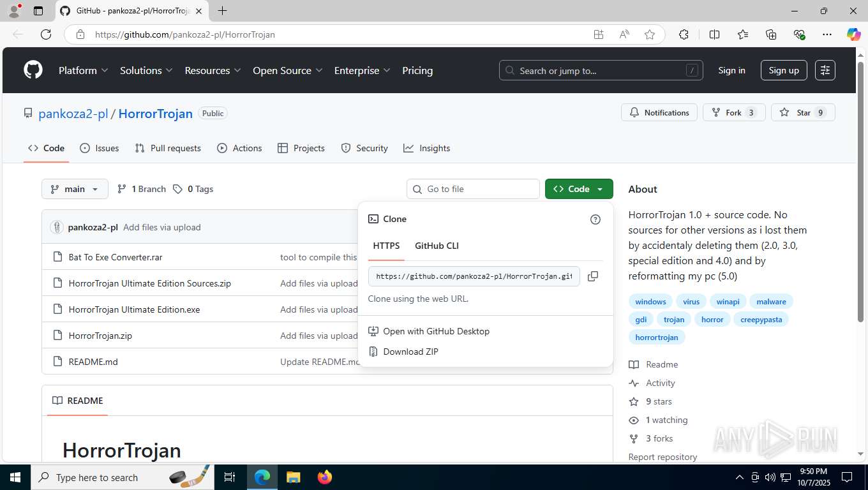Viewport: 868px width, 490px height.
Task: Refresh the page in Edge
Action: 46,34
